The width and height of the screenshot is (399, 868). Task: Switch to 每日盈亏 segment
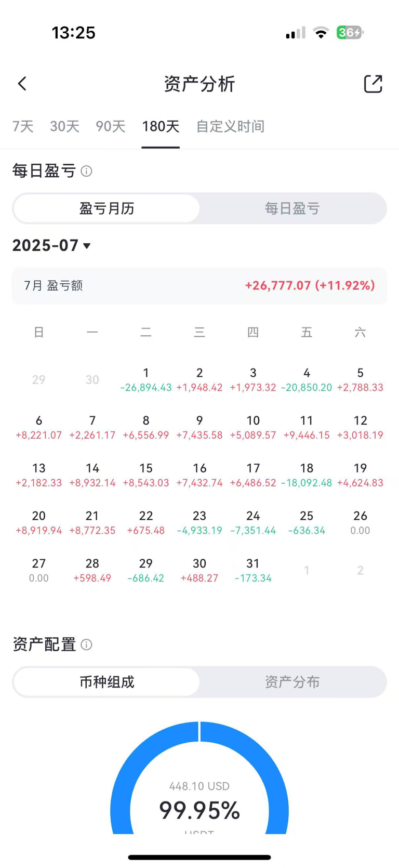click(x=292, y=208)
